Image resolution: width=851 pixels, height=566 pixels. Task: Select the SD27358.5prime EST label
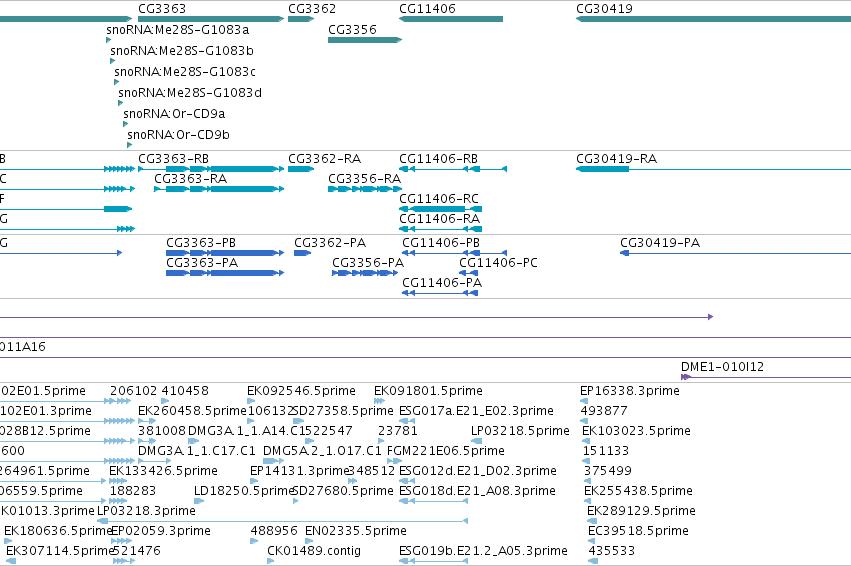click(342, 411)
